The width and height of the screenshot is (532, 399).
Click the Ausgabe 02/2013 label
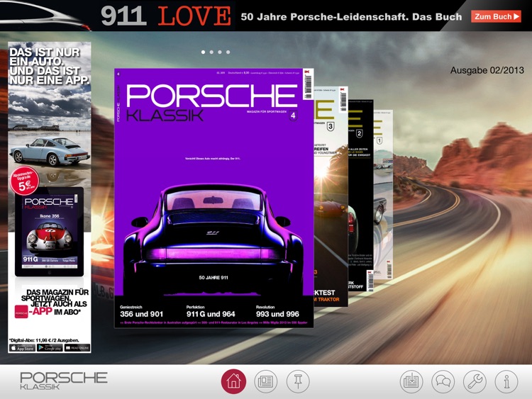click(487, 70)
